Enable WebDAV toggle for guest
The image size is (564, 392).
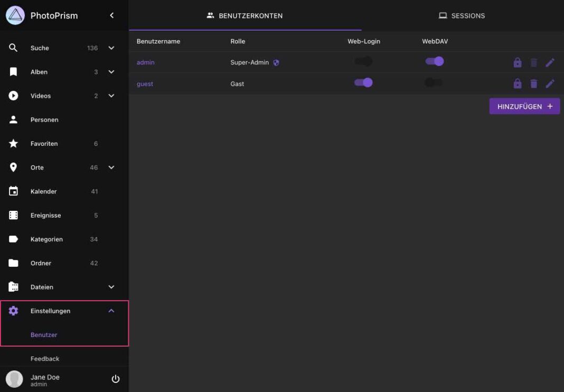434,82
